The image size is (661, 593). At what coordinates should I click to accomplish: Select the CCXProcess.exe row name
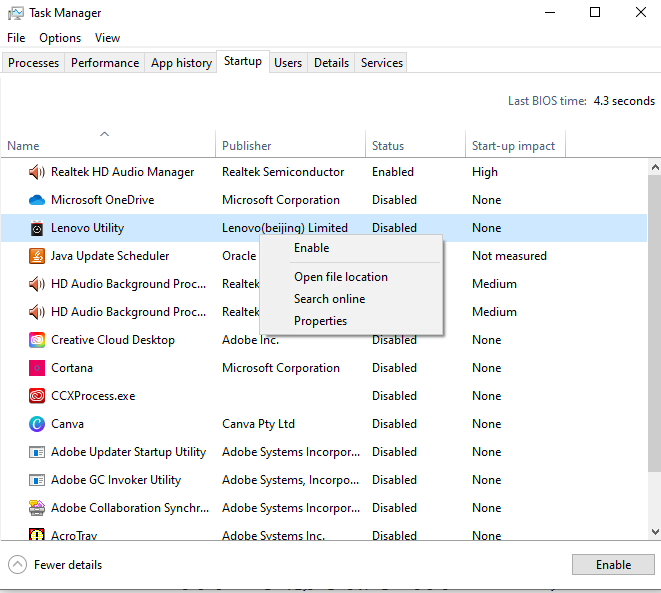click(x=93, y=396)
